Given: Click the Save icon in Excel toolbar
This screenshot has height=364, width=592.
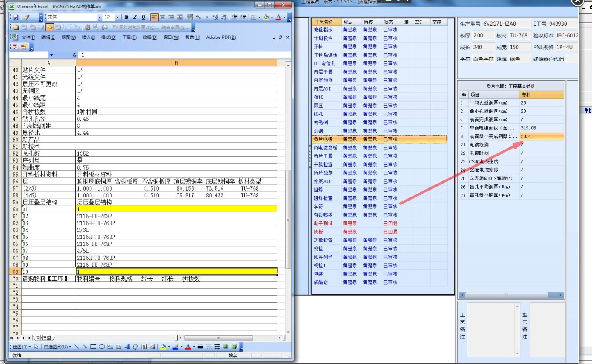Looking at the screenshot, I should click(16, 17).
